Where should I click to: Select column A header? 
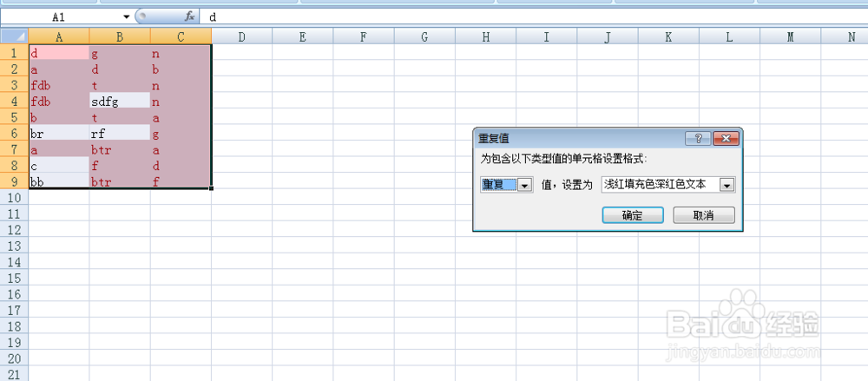(59, 36)
